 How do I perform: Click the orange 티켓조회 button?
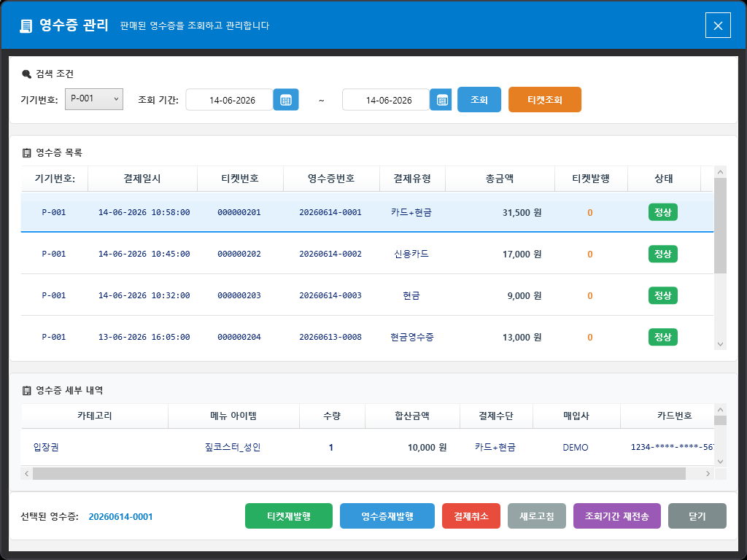tap(545, 99)
